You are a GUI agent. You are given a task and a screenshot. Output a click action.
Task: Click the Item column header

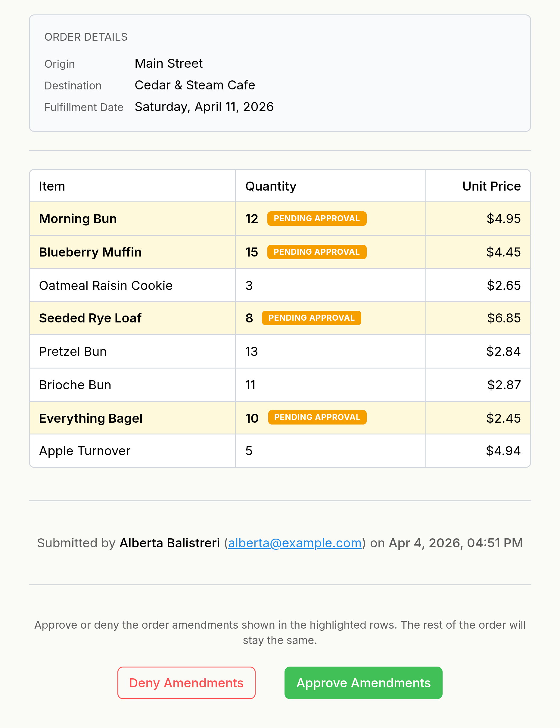[x=52, y=186]
